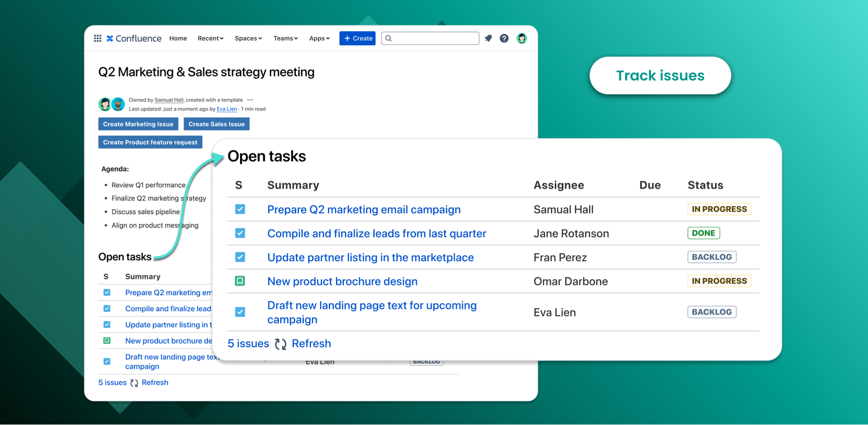Image resolution: width=868 pixels, height=425 pixels.
Task: Click the Create Sales Issue button
Action: click(216, 124)
